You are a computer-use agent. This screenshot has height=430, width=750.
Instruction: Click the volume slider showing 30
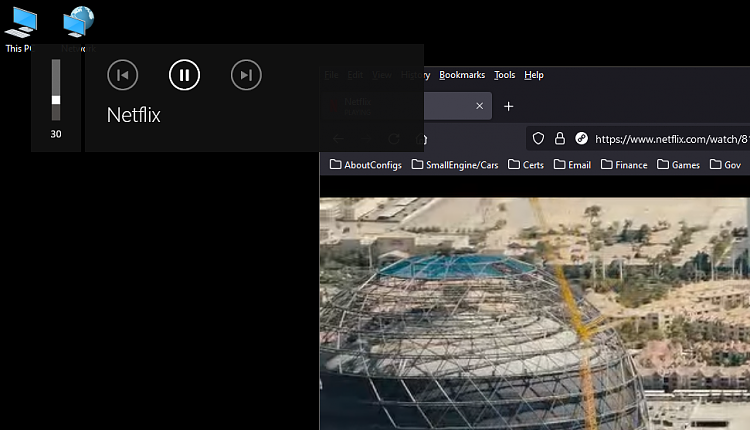pos(56,90)
